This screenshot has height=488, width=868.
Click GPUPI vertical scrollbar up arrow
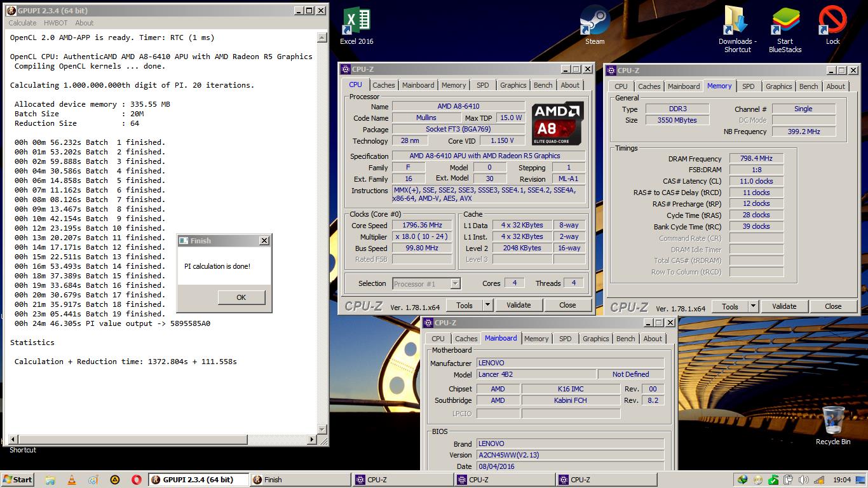click(322, 37)
